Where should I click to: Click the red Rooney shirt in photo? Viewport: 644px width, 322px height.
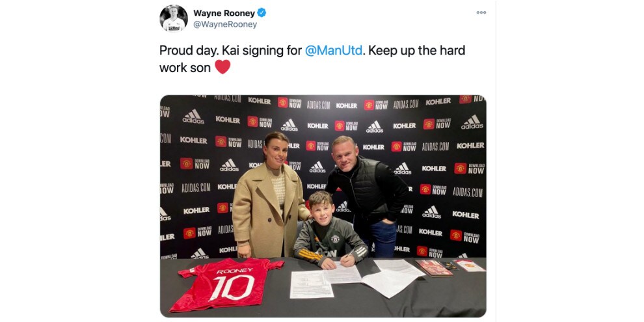225,284
